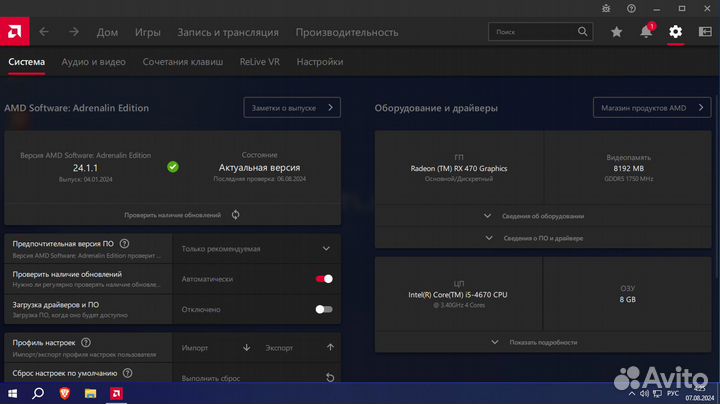This screenshot has width=720, height=404.
Task: Toggle Загрузка драйверов и ПО switch
Action: pyautogui.click(x=324, y=309)
